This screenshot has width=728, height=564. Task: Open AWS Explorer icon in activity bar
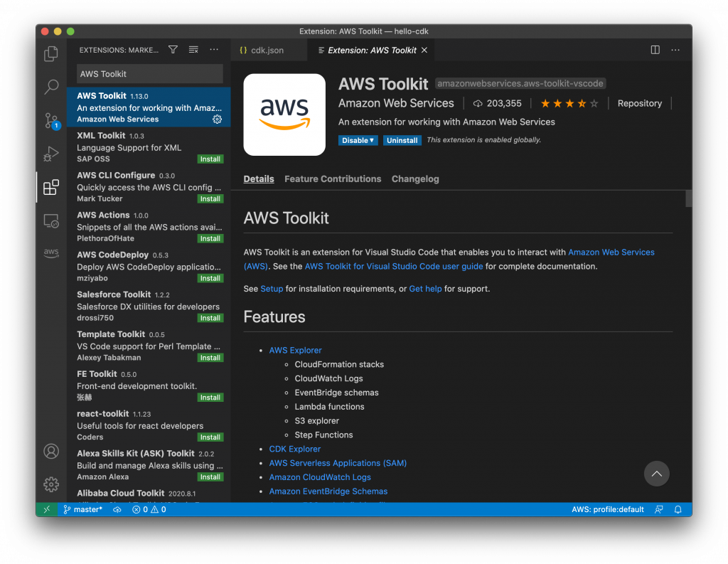[x=51, y=252]
